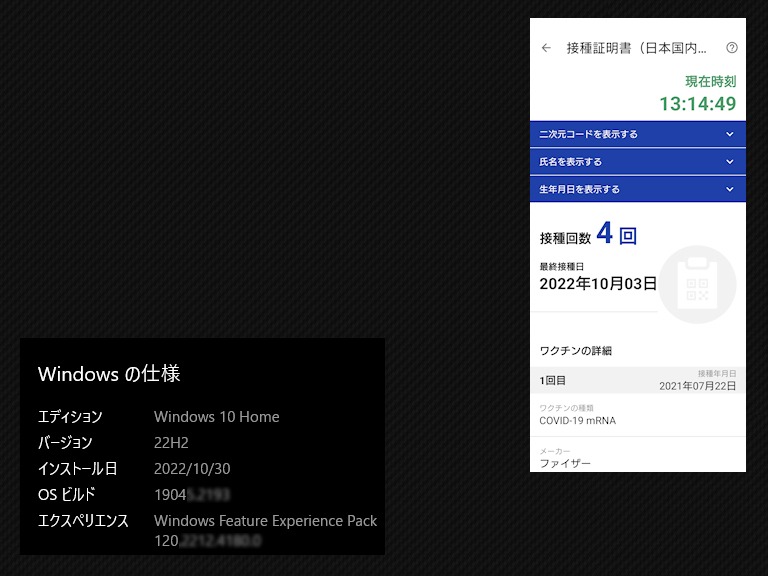Click Windows Feature Experience Pack text

click(265, 521)
